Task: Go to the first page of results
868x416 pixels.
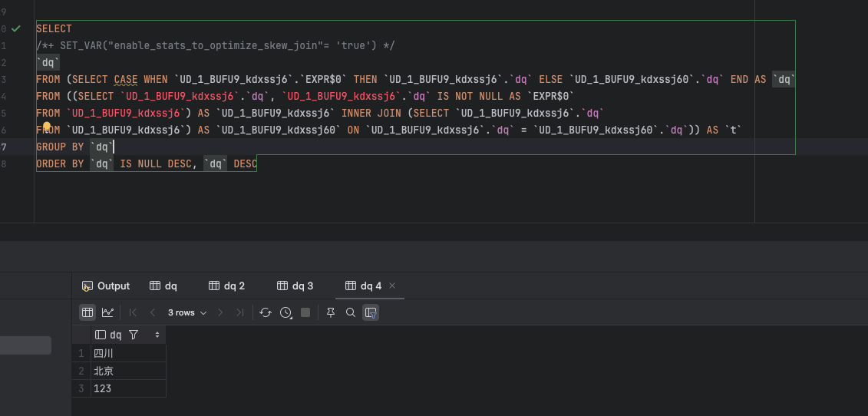Action: click(x=133, y=312)
